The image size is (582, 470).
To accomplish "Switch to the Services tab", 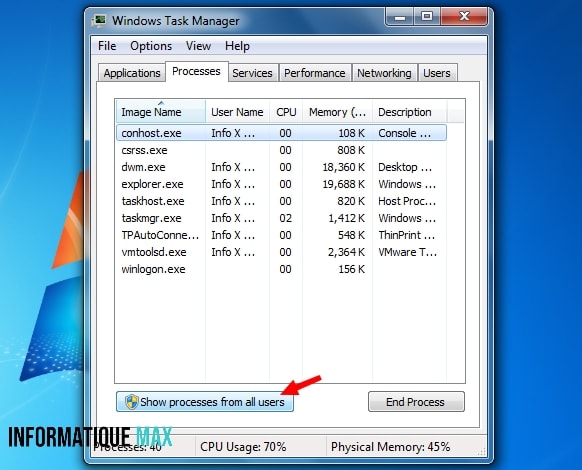I will (x=252, y=73).
